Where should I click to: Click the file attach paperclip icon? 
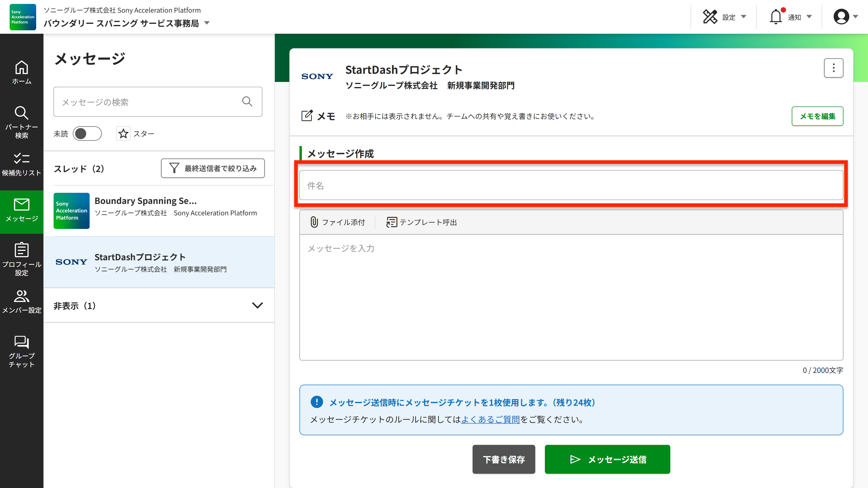[314, 222]
